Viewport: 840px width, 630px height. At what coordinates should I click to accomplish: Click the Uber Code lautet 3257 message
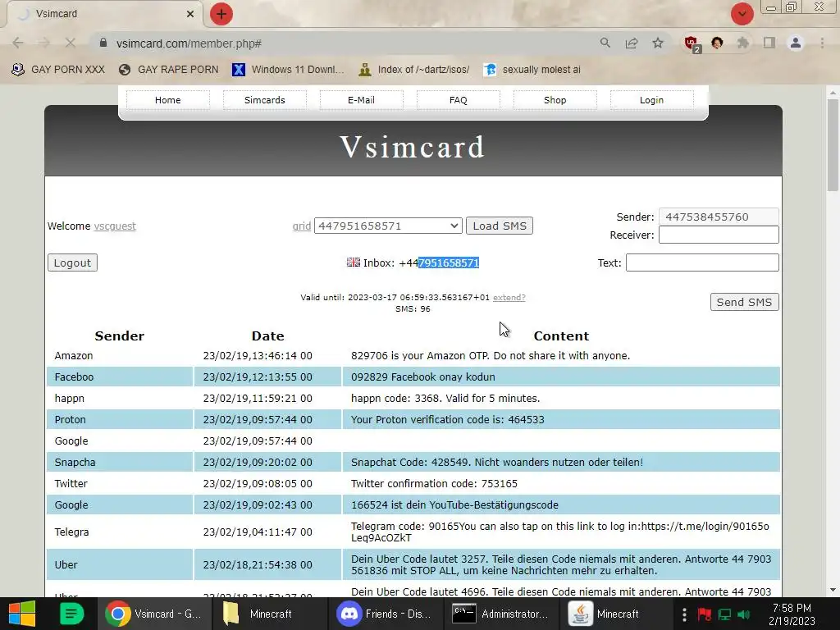click(x=561, y=564)
